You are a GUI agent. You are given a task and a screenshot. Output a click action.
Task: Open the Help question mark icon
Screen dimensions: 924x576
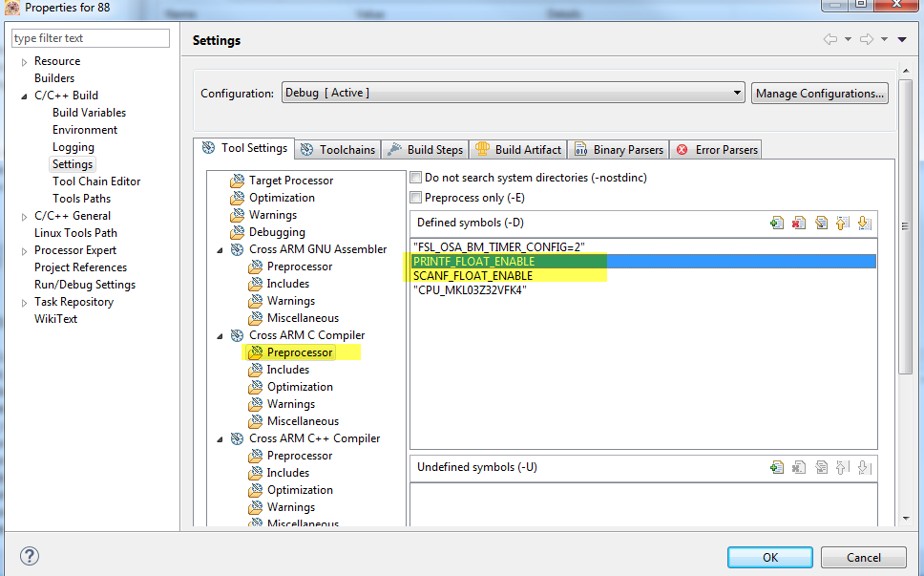[x=30, y=556]
